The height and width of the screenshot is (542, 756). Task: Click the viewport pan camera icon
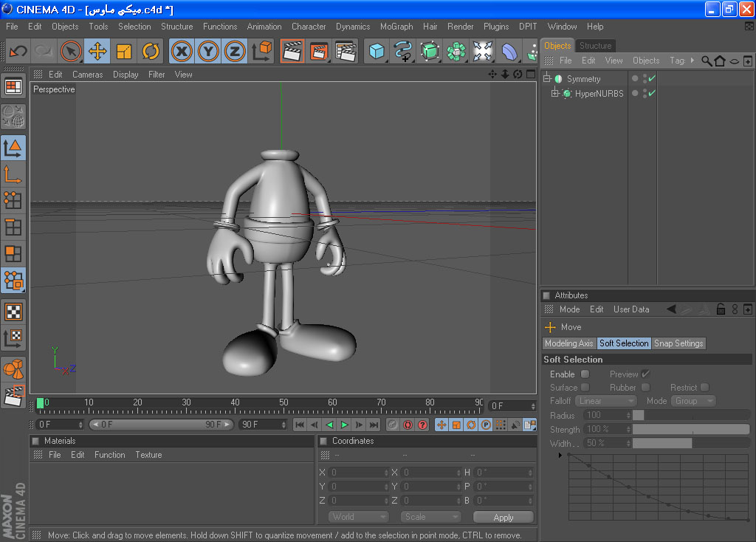pyautogui.click(x=492, y=75)
